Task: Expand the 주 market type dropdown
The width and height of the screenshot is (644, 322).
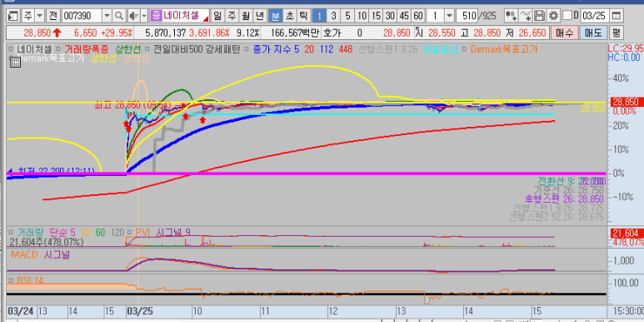Action: 39,16
